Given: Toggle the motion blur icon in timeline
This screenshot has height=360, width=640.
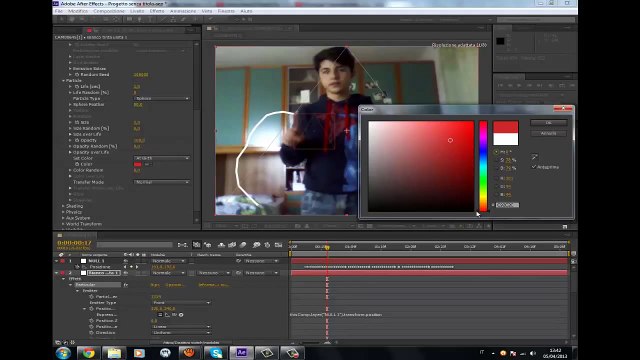Looking at the screenshot, I should click(x=243, y=245).
